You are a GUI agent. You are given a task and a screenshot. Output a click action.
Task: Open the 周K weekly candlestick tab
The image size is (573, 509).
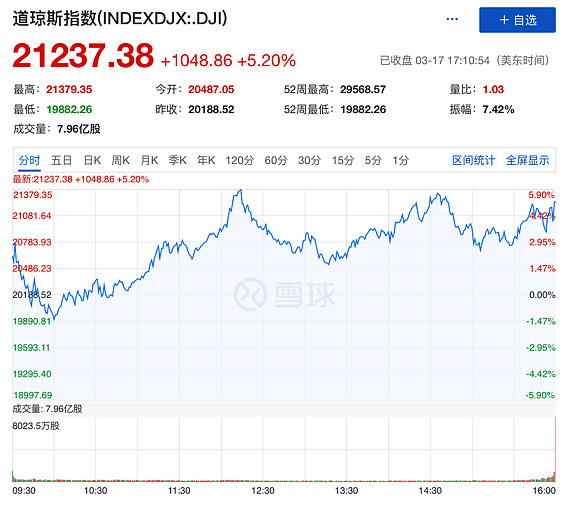[120, 160]
